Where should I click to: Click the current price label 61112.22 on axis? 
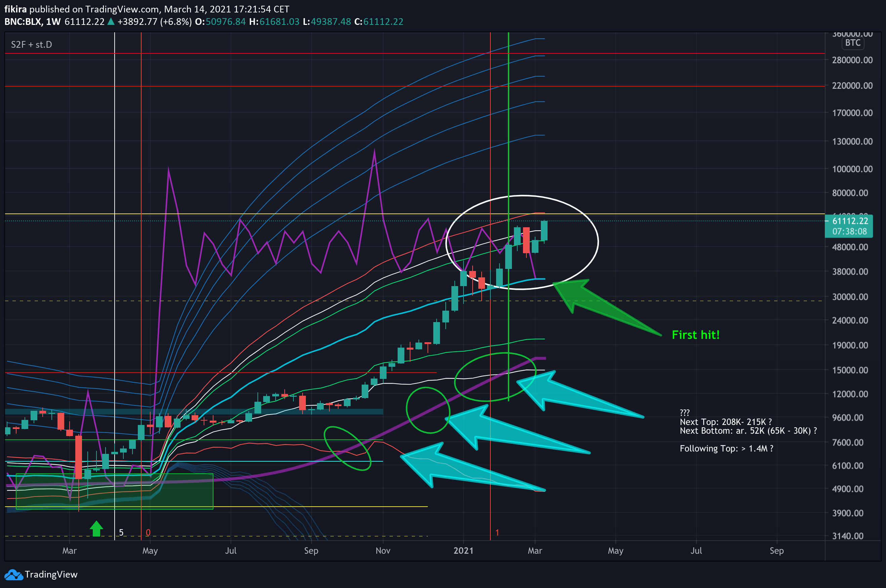(x=850, y=221)
